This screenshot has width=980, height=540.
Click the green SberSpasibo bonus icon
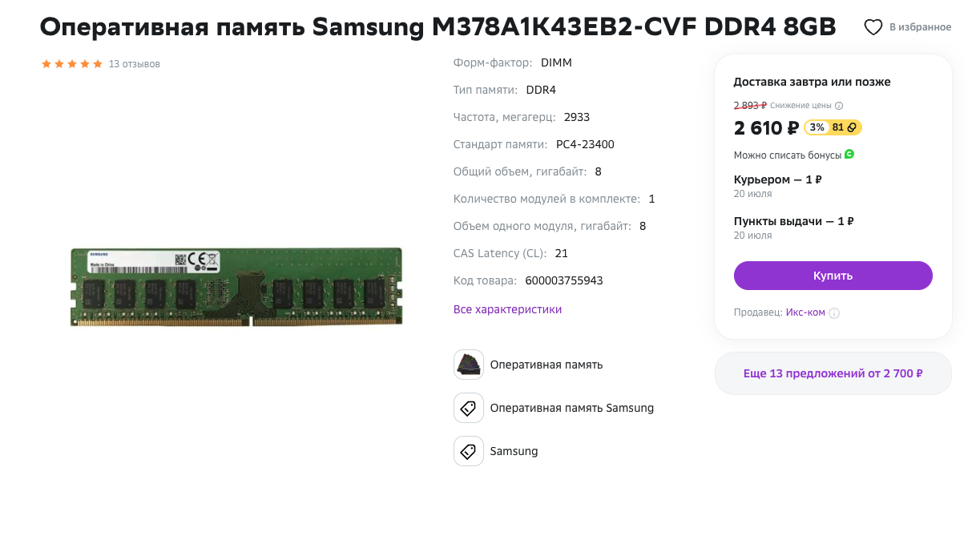[849, 154]
